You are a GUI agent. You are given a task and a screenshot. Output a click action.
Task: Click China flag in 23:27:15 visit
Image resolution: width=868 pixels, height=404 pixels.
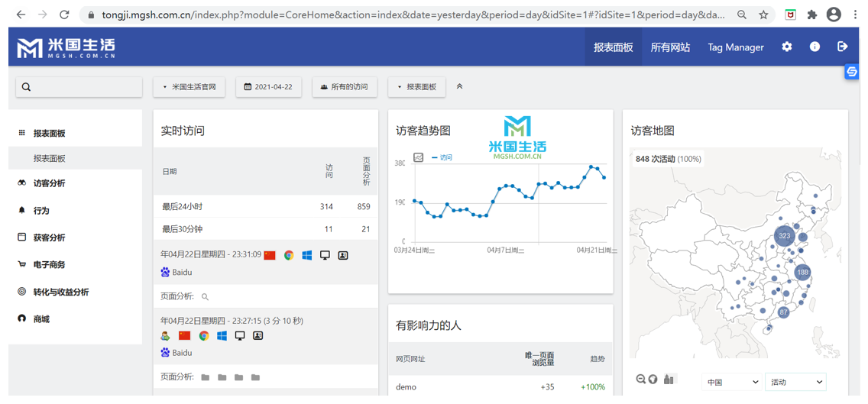pyautogui.click(x=184, y=336)
